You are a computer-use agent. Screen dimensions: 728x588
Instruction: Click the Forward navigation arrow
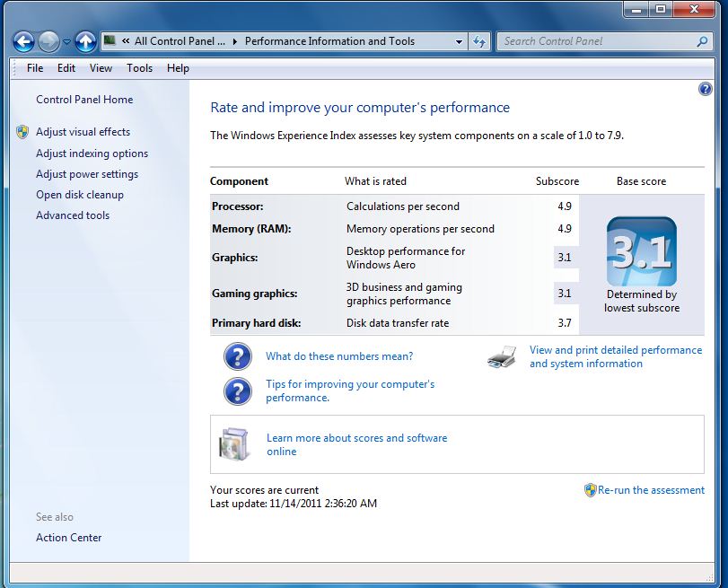point(48,42)
